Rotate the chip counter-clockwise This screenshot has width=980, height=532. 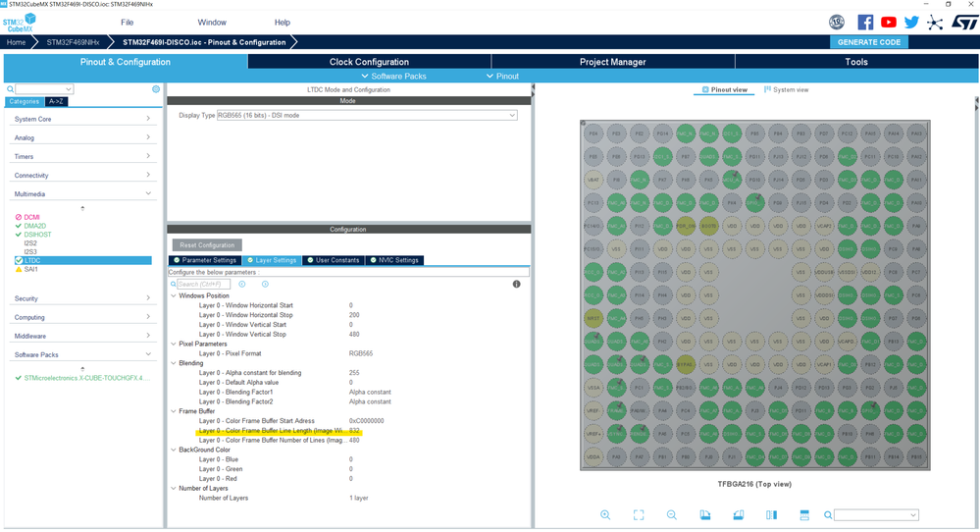pos(738,515)
